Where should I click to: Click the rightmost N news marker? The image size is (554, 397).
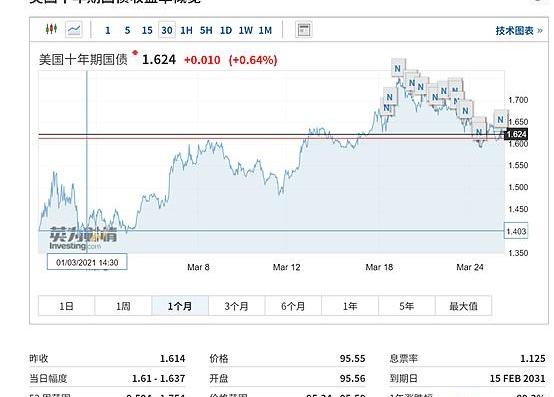pyautogui.click(x=500, y=120)
